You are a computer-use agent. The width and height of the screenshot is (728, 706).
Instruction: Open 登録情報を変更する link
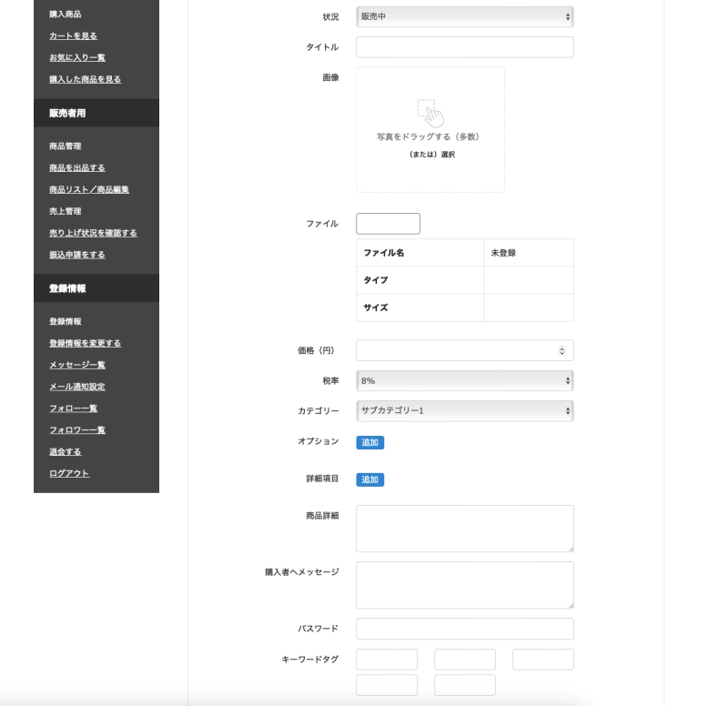click(x=85, y=343)
